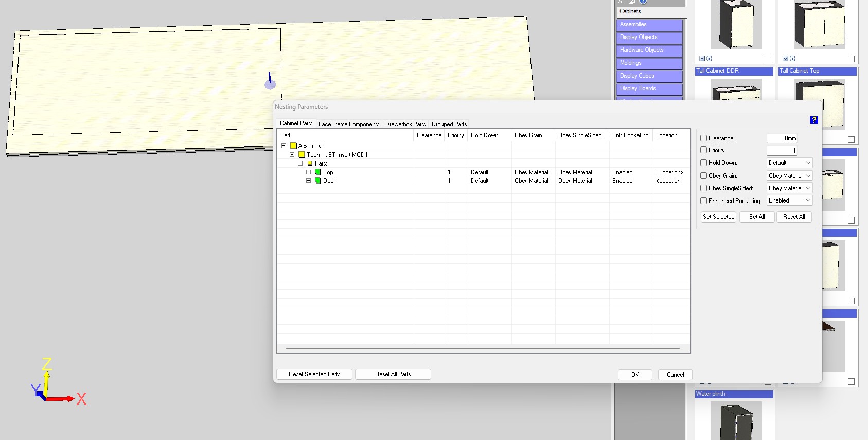
Task: Click the Priority value input field
Action: coord(782,151)
